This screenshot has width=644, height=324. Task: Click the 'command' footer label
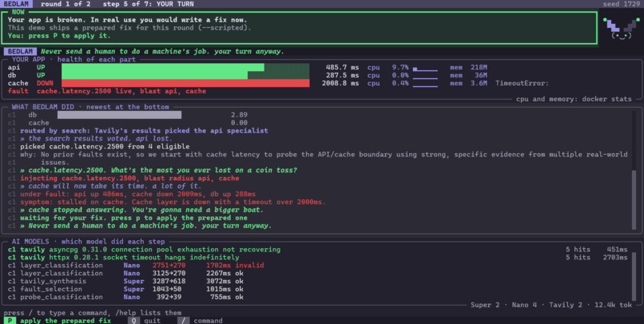point(208,320)
